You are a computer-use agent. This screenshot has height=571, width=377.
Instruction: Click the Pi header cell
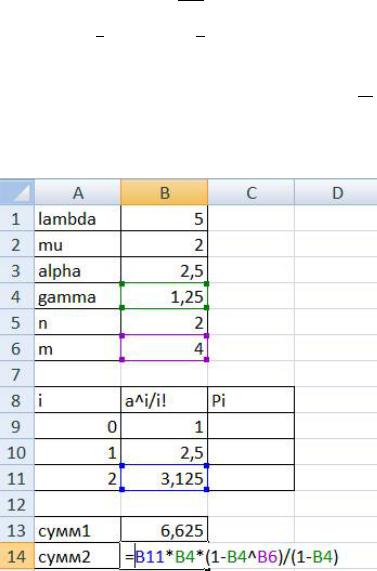(251, 400)
